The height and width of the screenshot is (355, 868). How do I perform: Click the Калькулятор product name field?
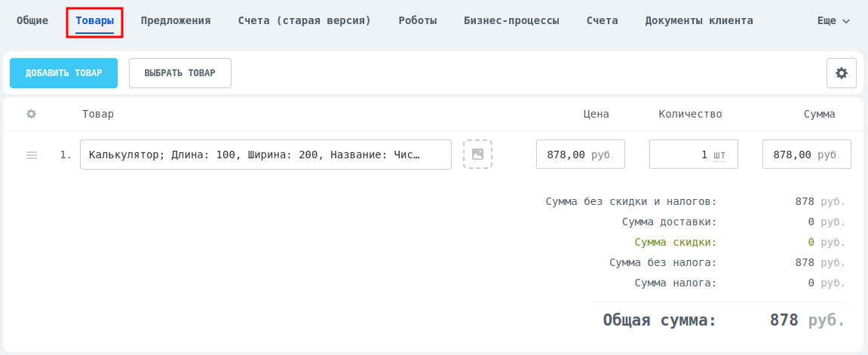(x=265, y=155)
